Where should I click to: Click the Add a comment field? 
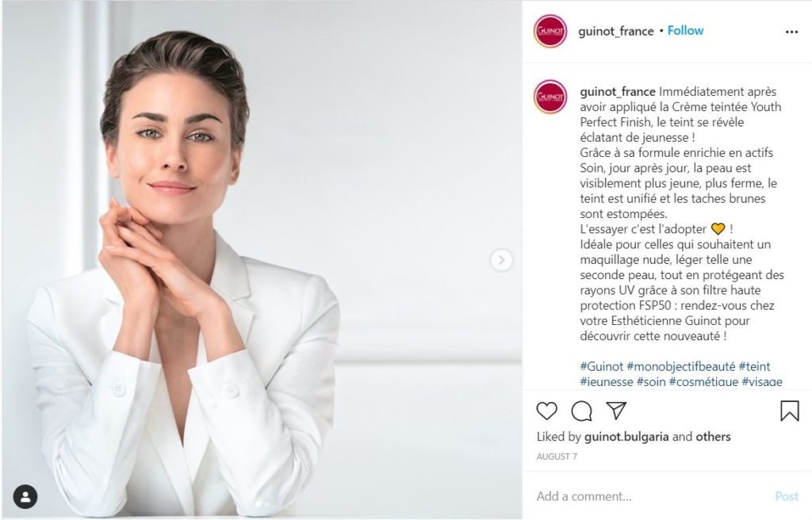(x=653, y=496)
